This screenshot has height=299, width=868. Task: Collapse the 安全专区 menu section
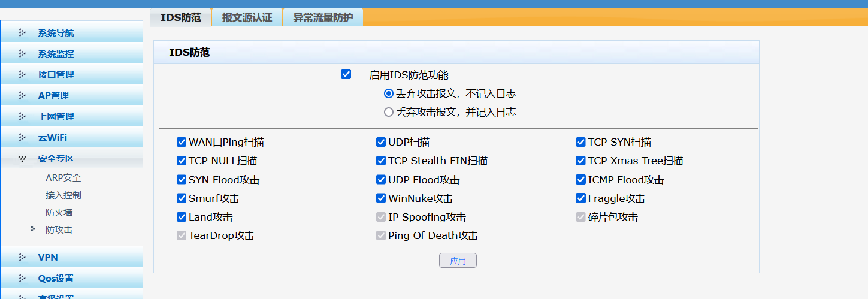56,159
